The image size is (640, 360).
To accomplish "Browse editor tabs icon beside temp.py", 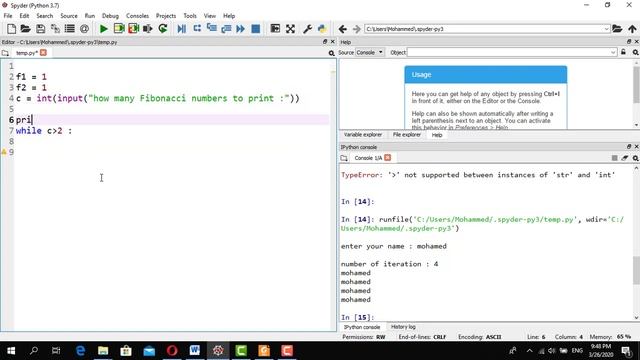I will (x=5, y=53).
